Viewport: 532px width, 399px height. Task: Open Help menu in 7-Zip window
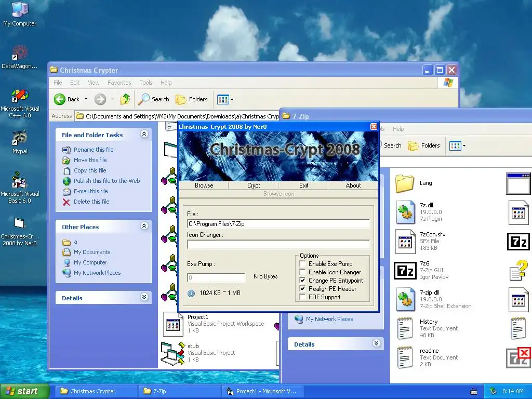pos(398,129)
